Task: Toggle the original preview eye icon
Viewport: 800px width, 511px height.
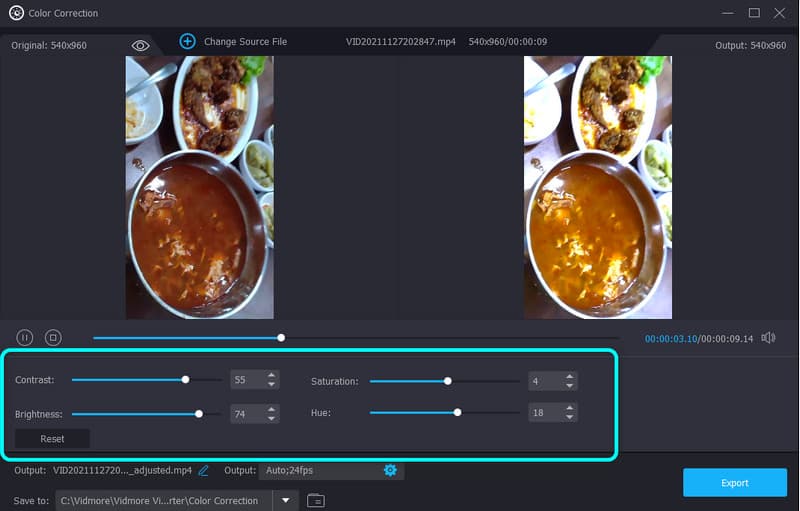Action: pyautogui.click(x=140, y=46)
